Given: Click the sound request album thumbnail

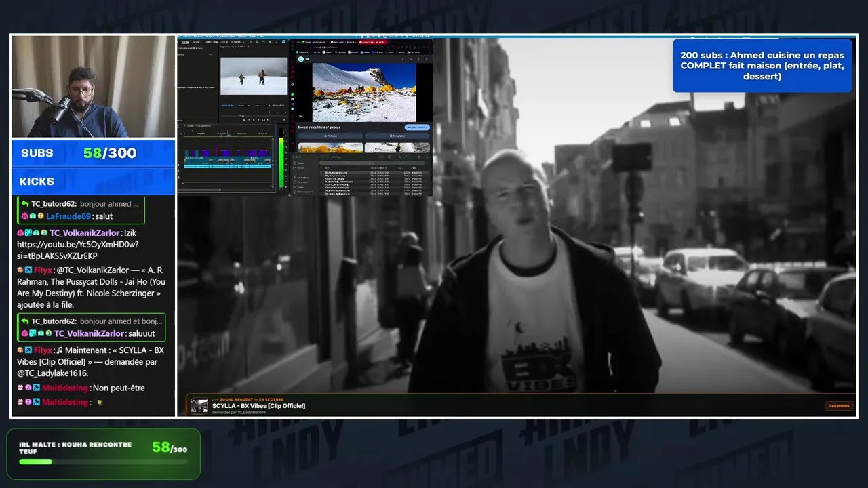Looking at the screenshot, I should [199, 405].
